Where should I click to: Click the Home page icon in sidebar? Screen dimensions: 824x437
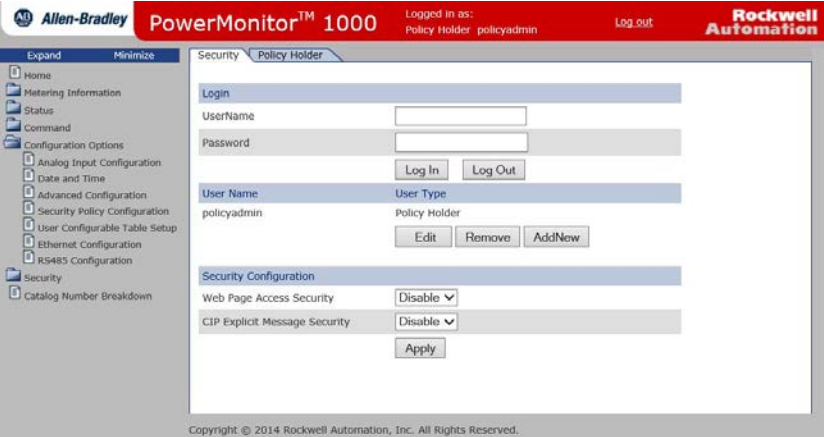point(14,74)
